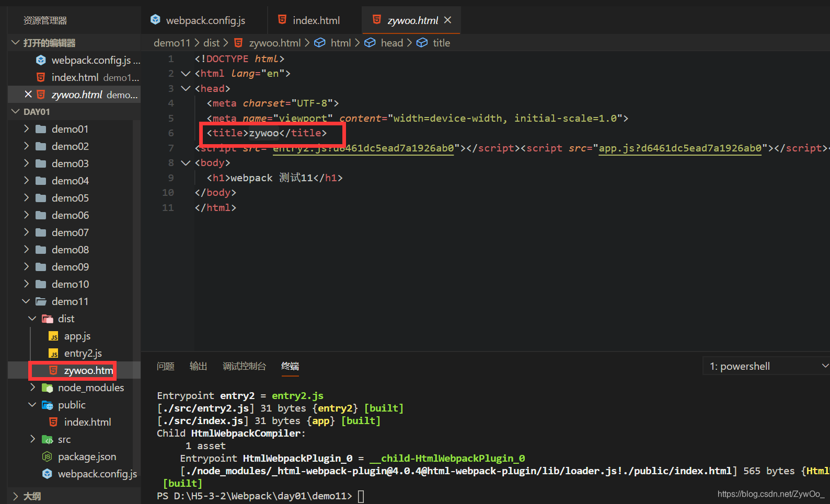The height and width of the screenshot is (504, 830).
Task: Click the zywoo.html HTML5 icon in tree
Action: coord(53,370)
